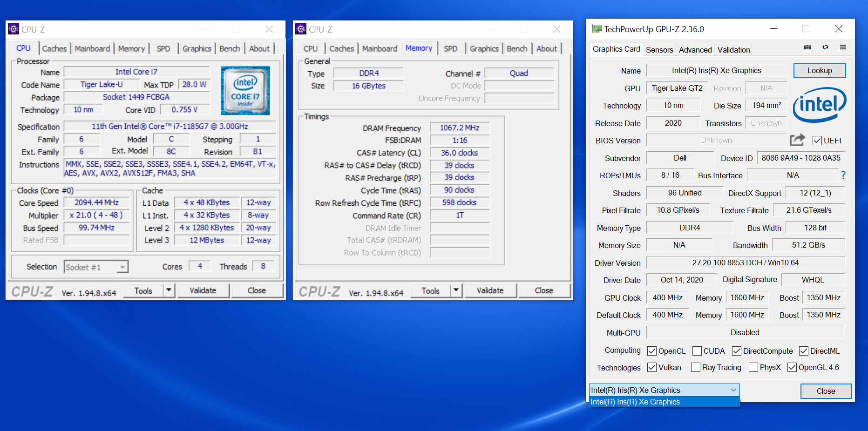The height and width of the screenshot is (431, 868).
Task: Select Intel Iris Xe Graphics list item
Action: (665, 402)
